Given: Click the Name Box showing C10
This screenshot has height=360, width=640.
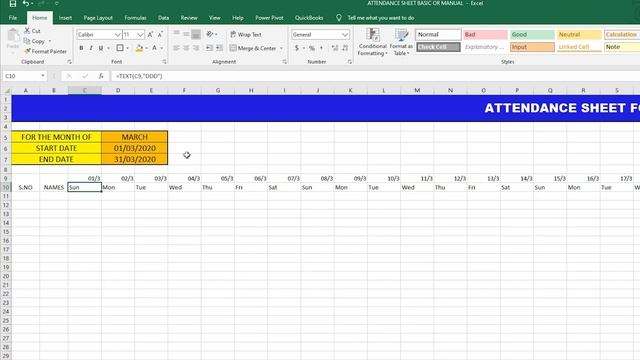Looking at the screenshot, I should coord(22,76).
